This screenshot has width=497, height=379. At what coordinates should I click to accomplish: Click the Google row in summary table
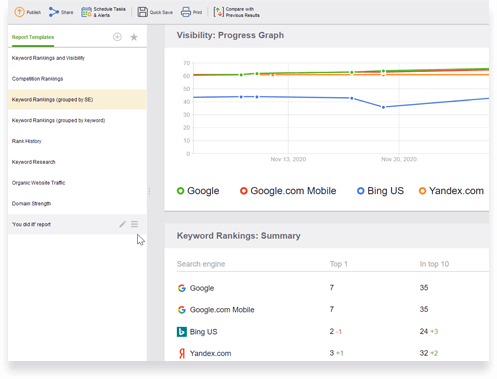pos(333,288)
